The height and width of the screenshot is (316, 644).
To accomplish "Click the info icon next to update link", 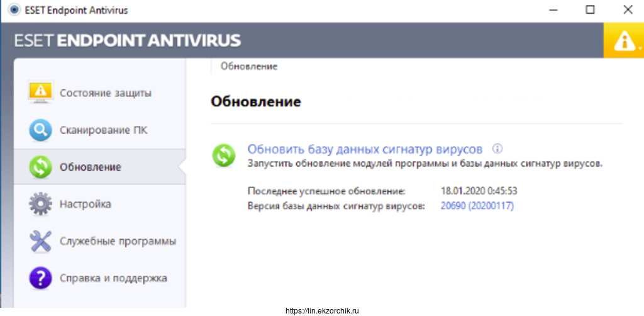I will click(x=497, y=149).
